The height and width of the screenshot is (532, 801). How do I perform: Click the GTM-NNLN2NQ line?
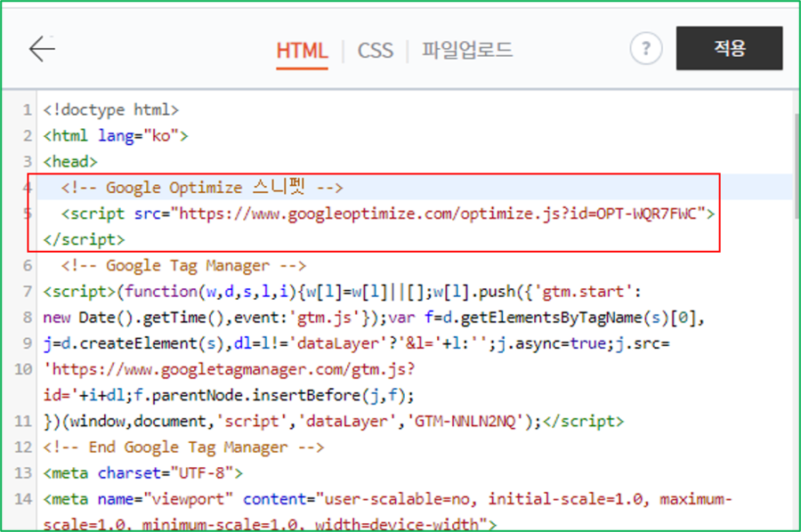coord(334,421)
